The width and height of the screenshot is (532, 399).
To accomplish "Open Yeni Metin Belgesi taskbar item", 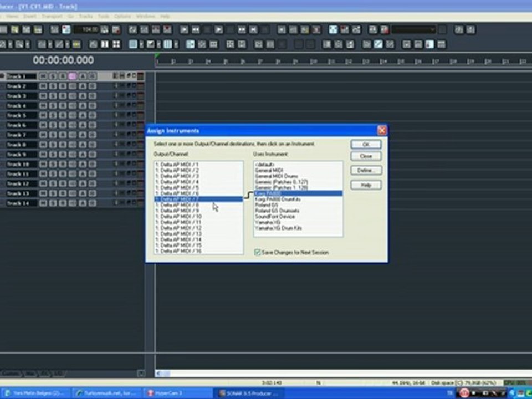I will pyautogui.click(x=37, y=393).
